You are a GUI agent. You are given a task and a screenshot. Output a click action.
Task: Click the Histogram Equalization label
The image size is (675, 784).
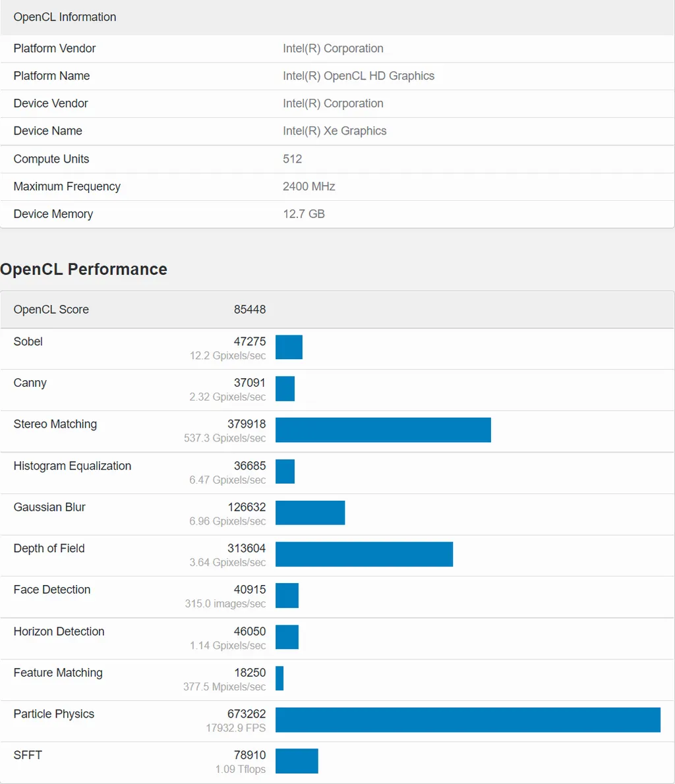click(72, 466)
